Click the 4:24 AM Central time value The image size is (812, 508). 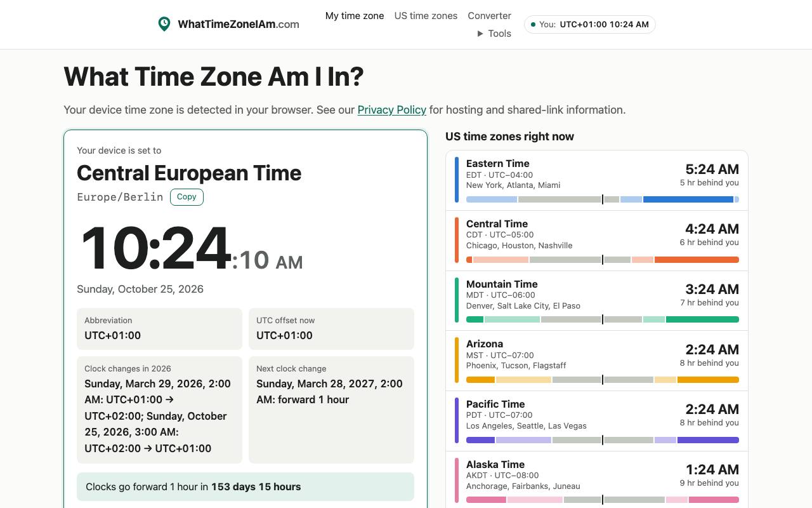[712, 229]
